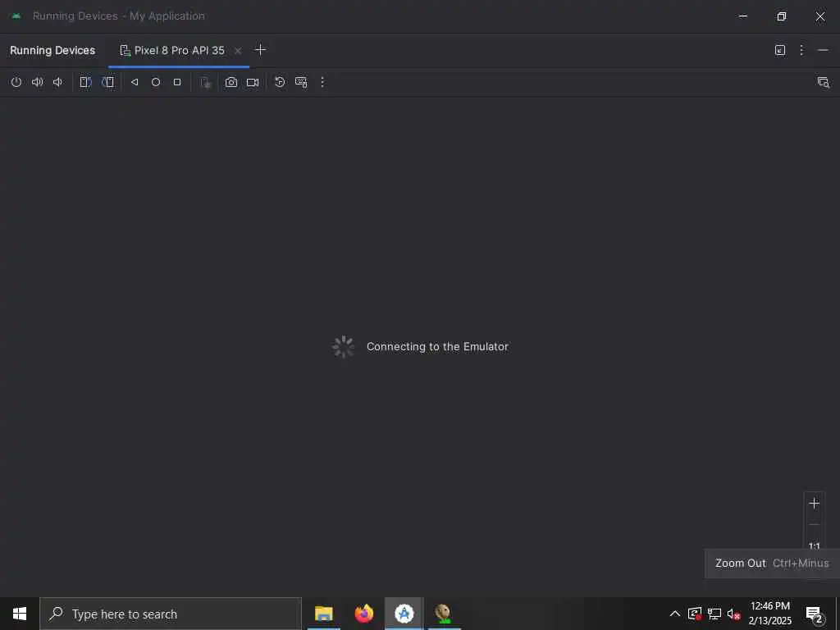Toggle hardware input keyboard-mouse icon
Screen dimensions: 840x630
(x=301, y=82)
